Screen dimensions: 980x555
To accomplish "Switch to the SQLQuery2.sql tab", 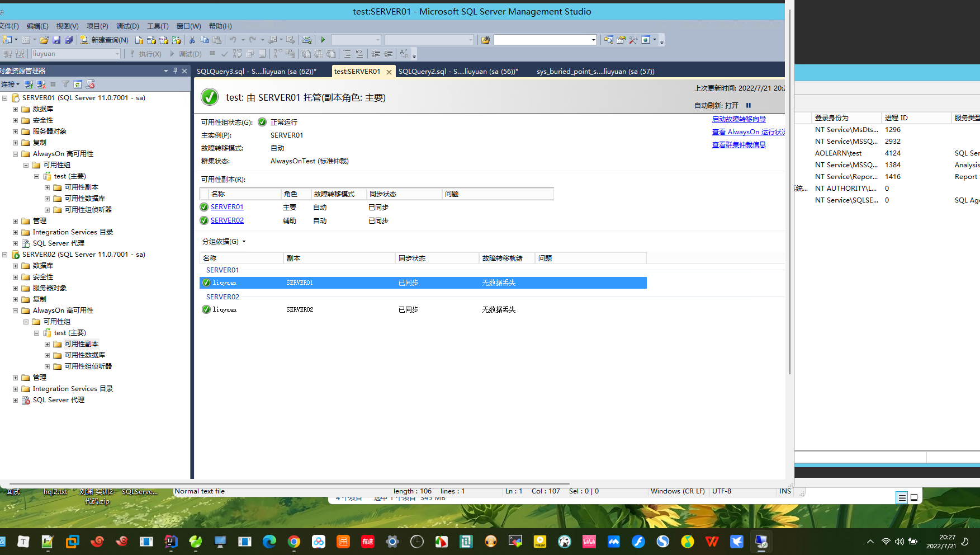I will tap(458, 72).
